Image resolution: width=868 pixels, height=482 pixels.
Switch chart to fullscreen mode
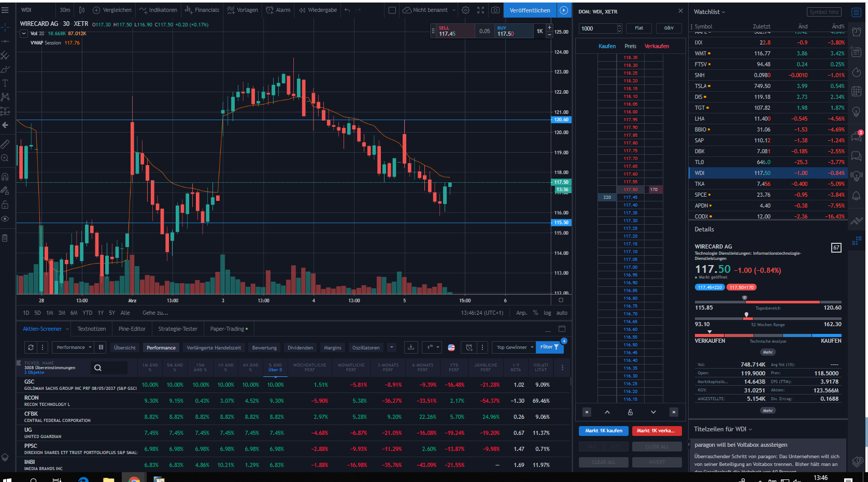click(x=480, y=10)
